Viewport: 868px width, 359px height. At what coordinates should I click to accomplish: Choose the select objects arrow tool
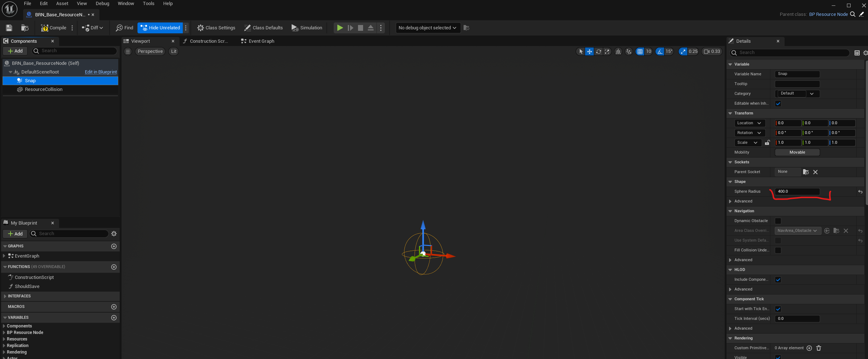(x=581, y=51)
